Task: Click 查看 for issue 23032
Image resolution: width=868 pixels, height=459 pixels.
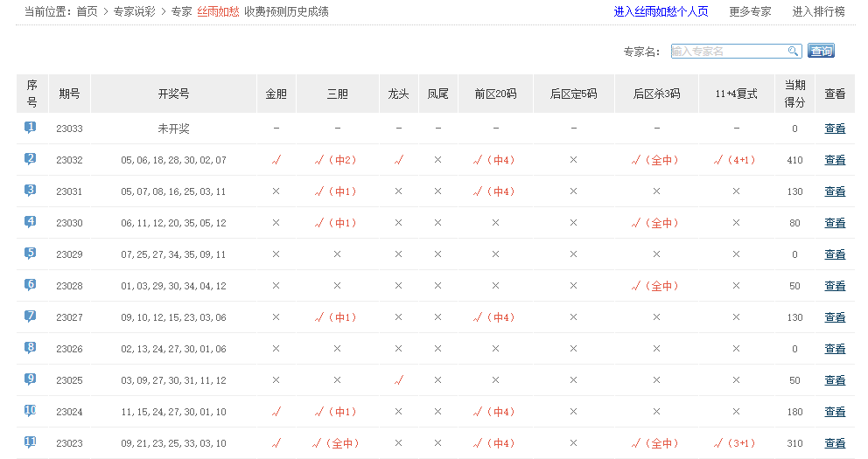Action: click(835, 160)
